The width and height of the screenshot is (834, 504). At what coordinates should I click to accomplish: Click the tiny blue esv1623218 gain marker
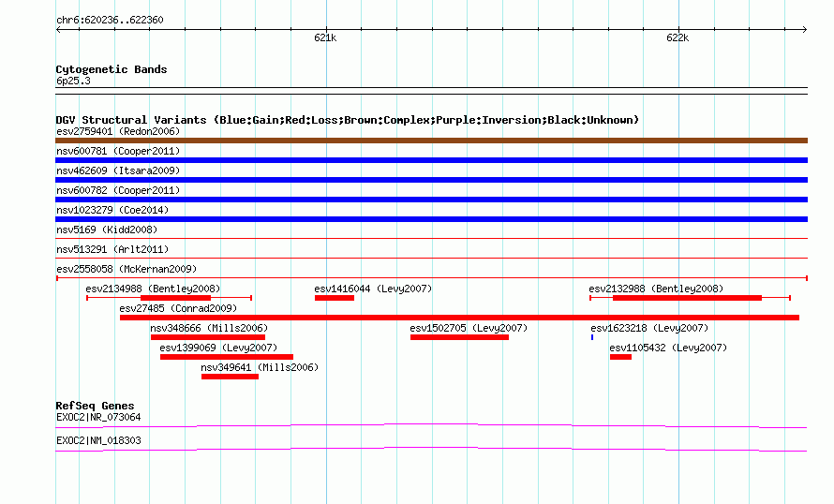tap(592, 337)
